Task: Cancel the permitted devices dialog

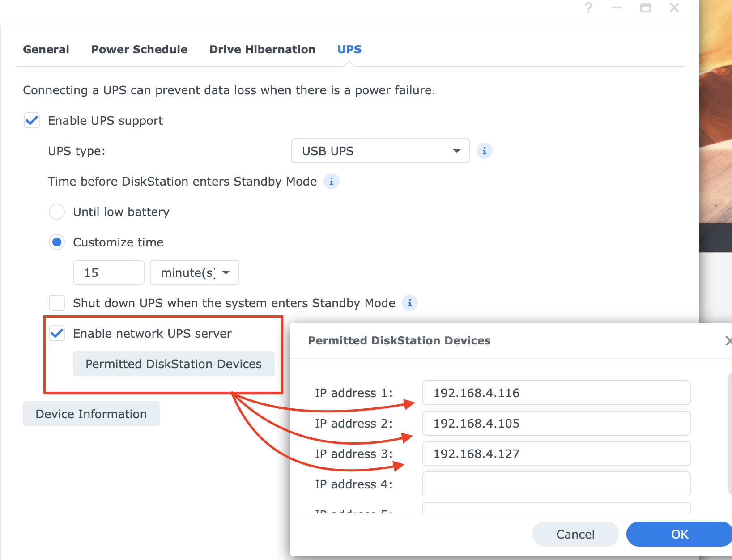Action: point(575,535)
